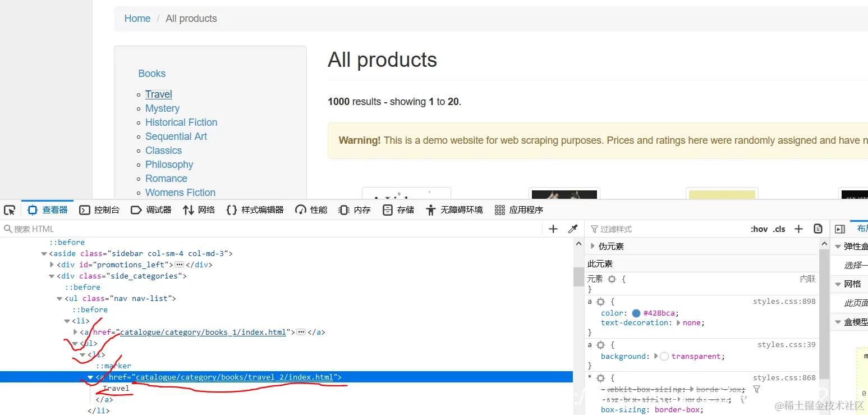This screenshot has height=415, width=868.
Task: Click the ellipsis badge in books_1 anchor
Action: pos(301,332)
